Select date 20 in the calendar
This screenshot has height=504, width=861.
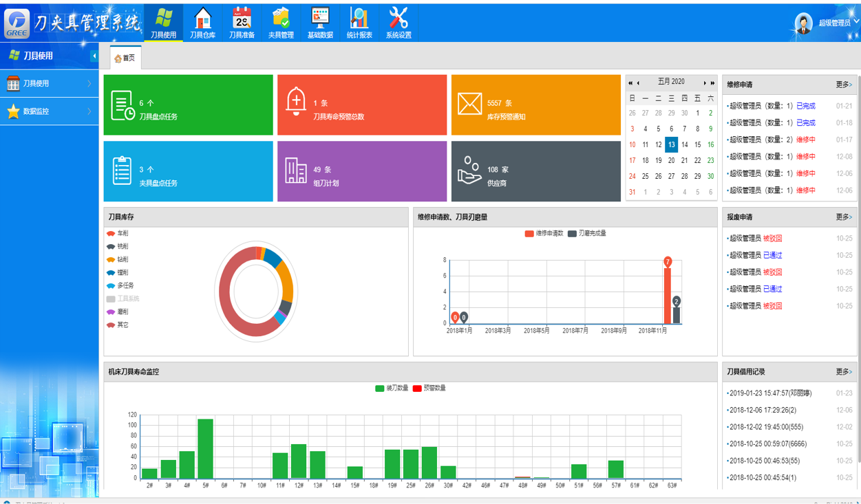671,160
